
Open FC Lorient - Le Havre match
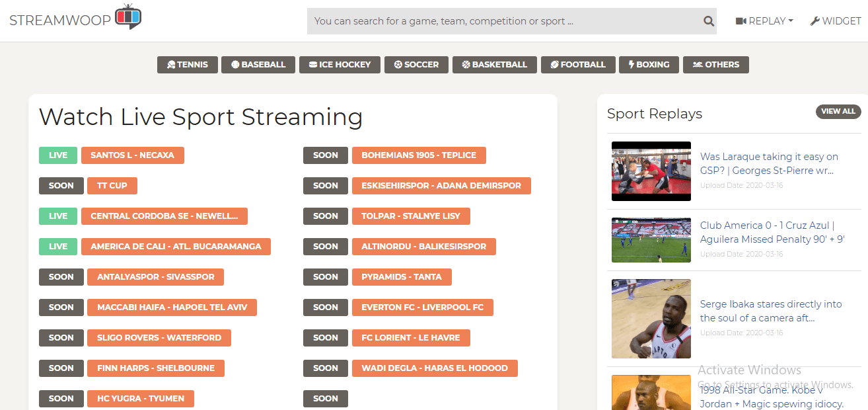click(411, 338)
